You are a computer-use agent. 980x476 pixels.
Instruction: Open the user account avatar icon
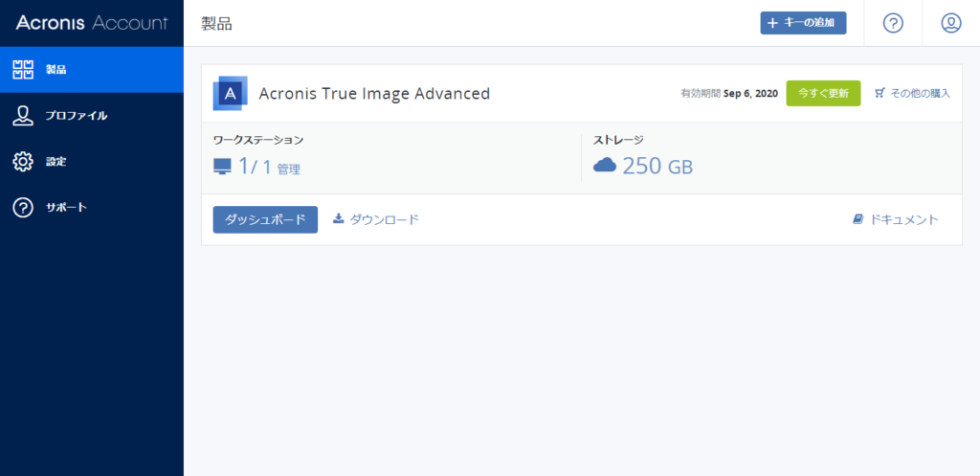(x=950, y=23)
